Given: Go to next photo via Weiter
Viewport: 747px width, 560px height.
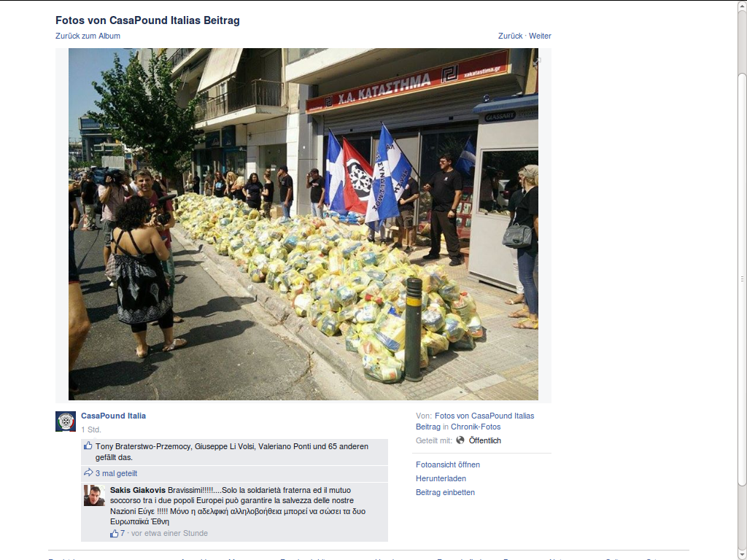Looking at the screenshot, I should 540,36.
